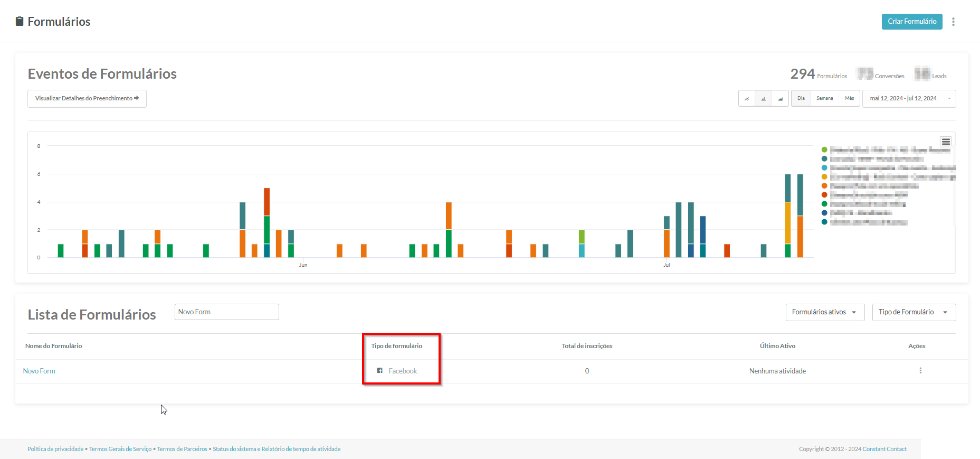The width and height of the screenshot is (980, 459).
Task: Open the date range dropdown
Action: [909, 99]
